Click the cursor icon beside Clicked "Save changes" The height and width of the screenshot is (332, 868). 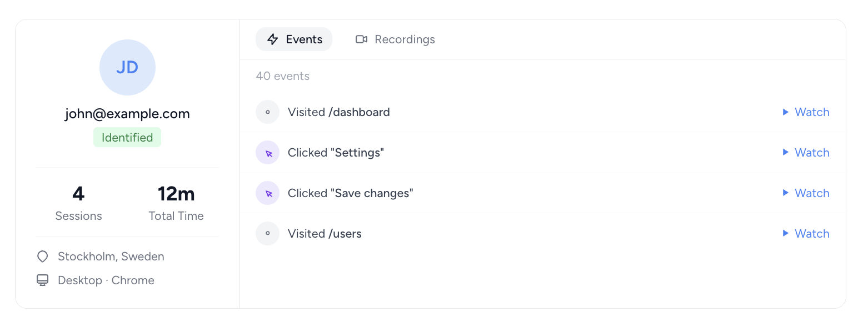click(x=267, y=193)
